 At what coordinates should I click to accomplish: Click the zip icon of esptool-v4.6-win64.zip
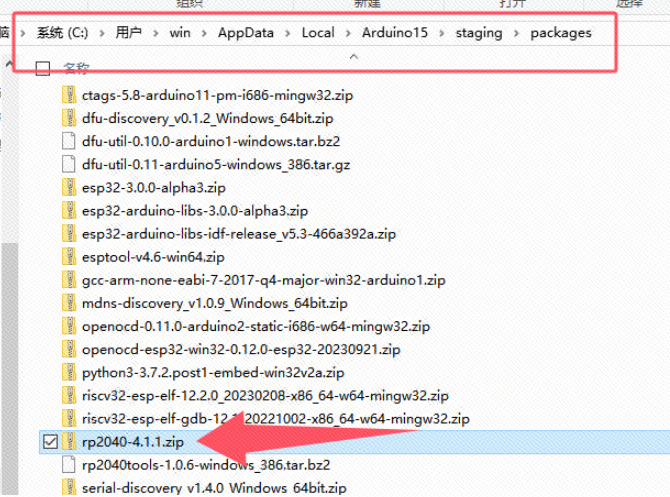(x=69, y=256)
